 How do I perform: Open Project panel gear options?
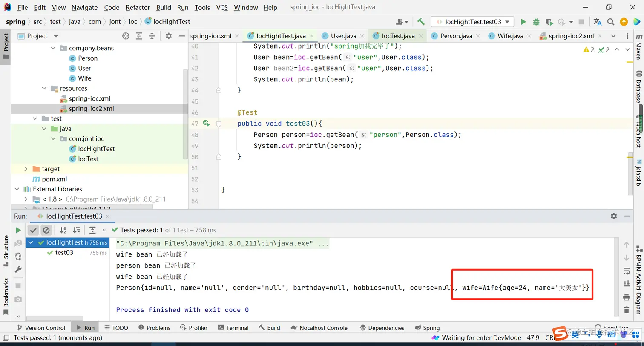pyautogui.click(x=169, y=36)
